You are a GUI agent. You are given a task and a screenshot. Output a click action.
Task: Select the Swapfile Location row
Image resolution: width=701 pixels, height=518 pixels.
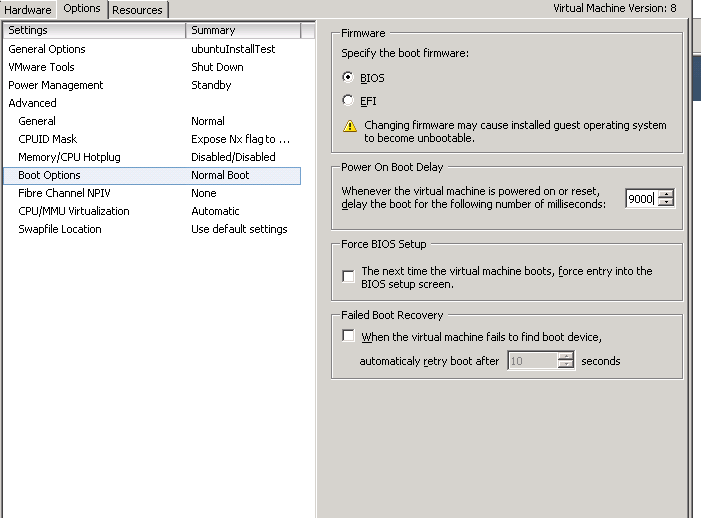[x=152, y=229]
